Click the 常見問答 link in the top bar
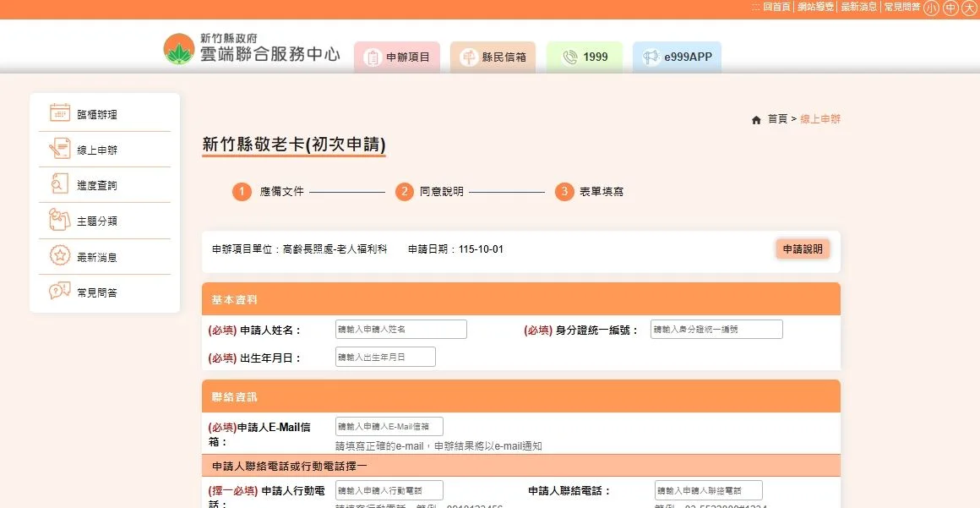 [902, 7]
